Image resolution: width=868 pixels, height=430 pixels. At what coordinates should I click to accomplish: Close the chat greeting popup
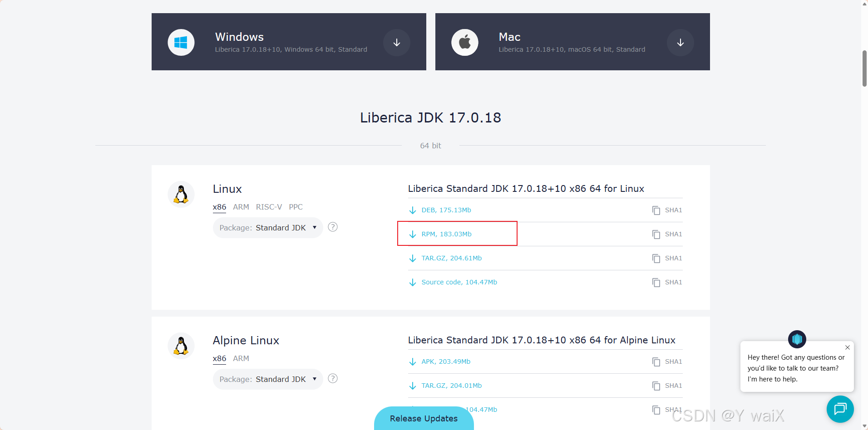(848, 347)
